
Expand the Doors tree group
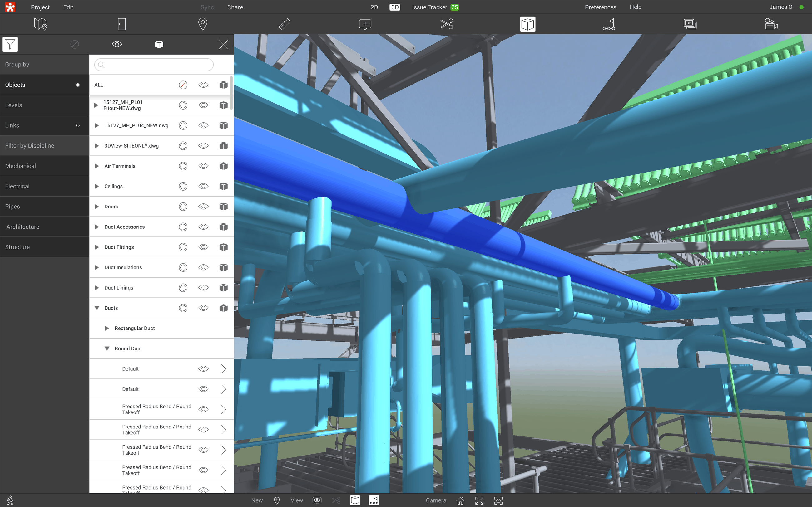[x=97, y=207]
